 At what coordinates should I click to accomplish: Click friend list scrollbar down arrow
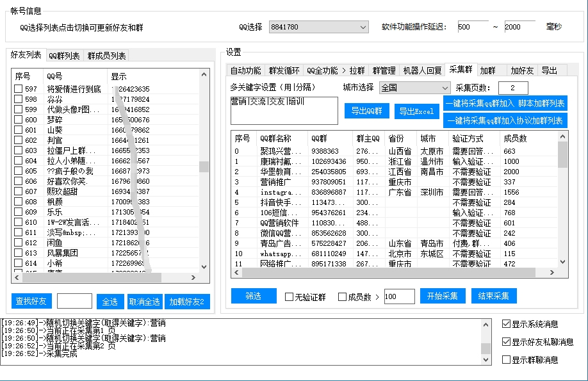click(204, 267)
